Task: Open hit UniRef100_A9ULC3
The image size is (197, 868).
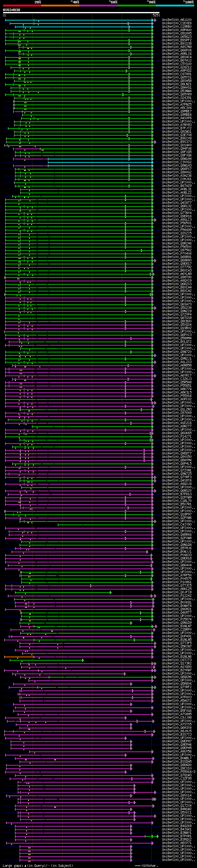Action: click(x=177, y=220)
